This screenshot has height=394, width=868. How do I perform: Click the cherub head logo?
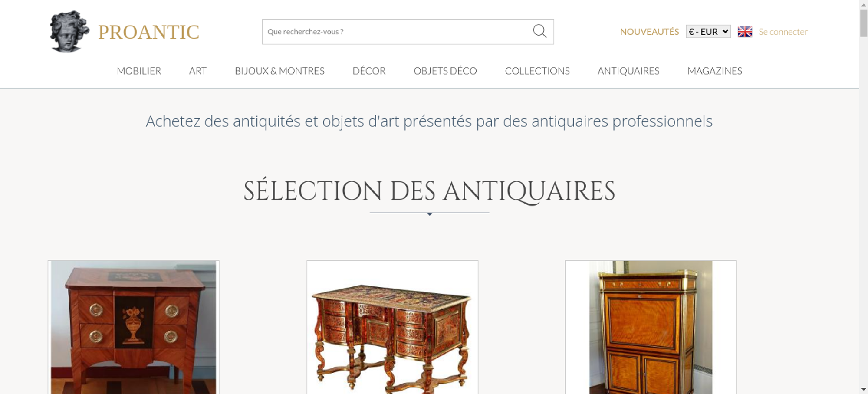69,31
